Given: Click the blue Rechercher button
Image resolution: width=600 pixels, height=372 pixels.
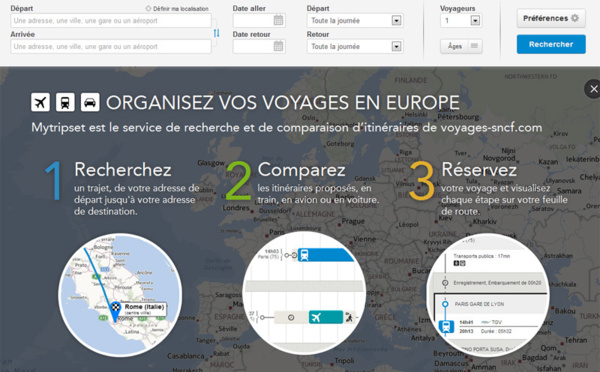Looking at the screenshot, I should 551,44.
